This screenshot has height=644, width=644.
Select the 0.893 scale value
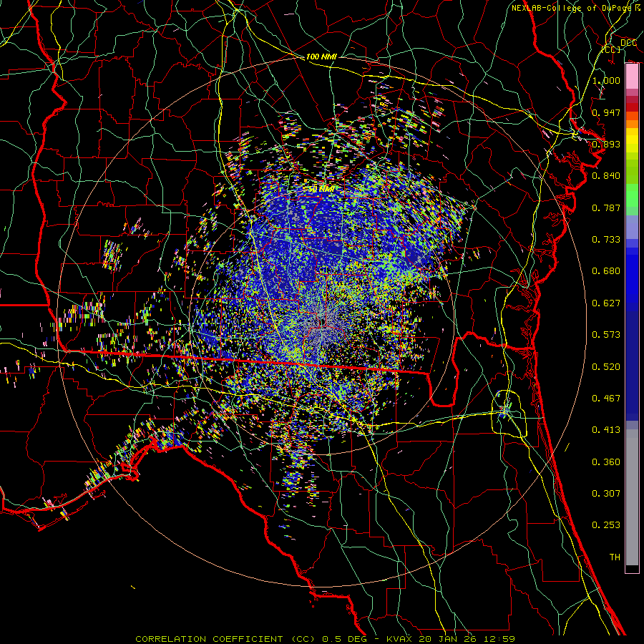point(606,144)
